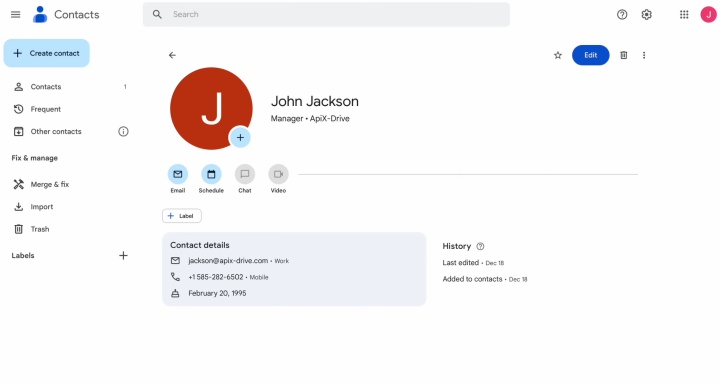The width and height of the screenshot is (720, 384).
Task: Click the Contacts title text in header
Action: click(77, 15)
